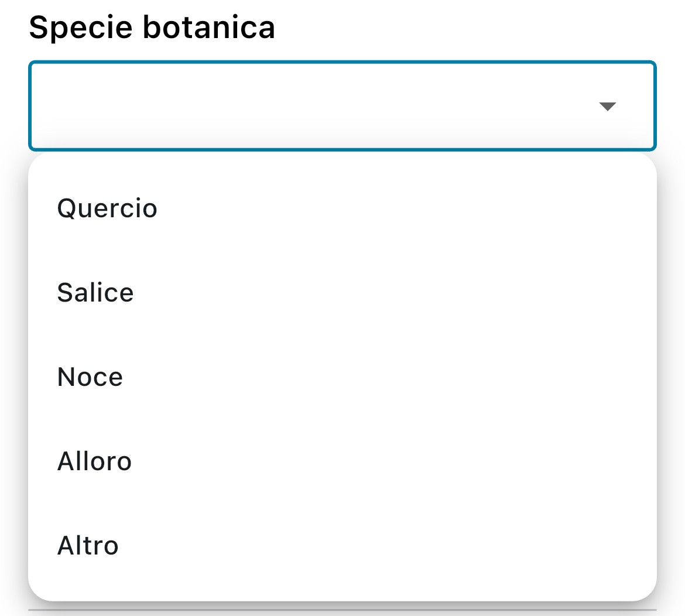Screen dimensions: 685x616
Task: Choose the Salice option
Action: click(x=95, y=293)
